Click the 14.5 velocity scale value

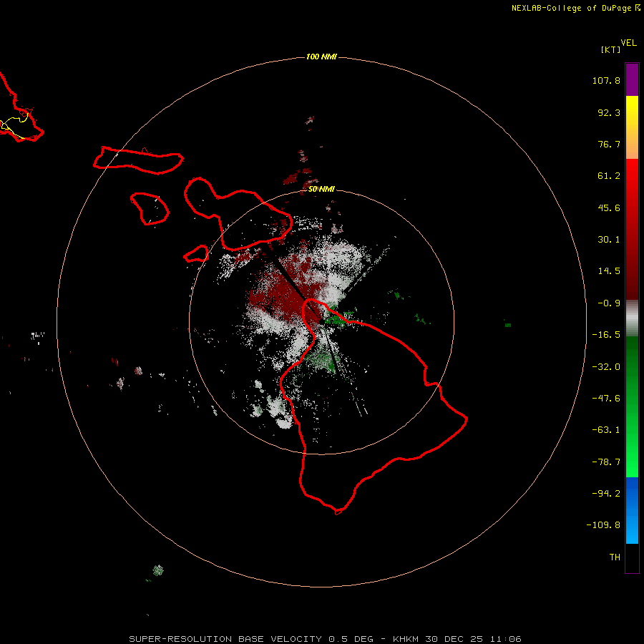[609, 271]
